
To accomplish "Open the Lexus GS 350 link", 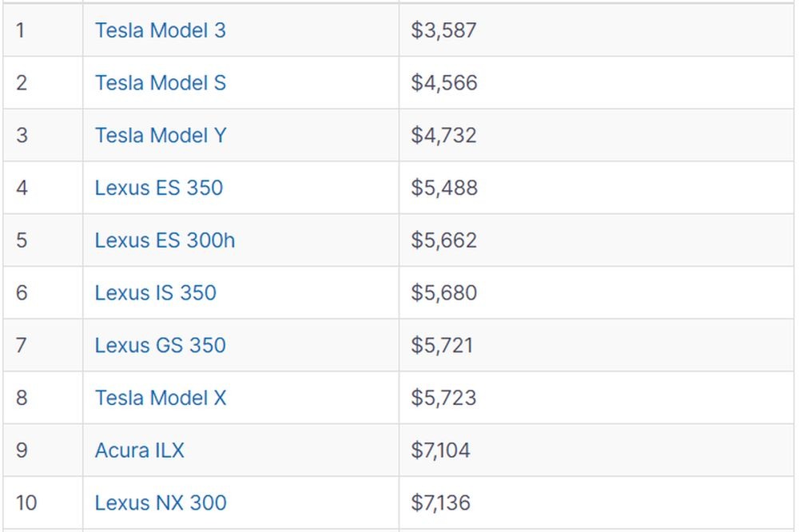I will pos(160,346).
